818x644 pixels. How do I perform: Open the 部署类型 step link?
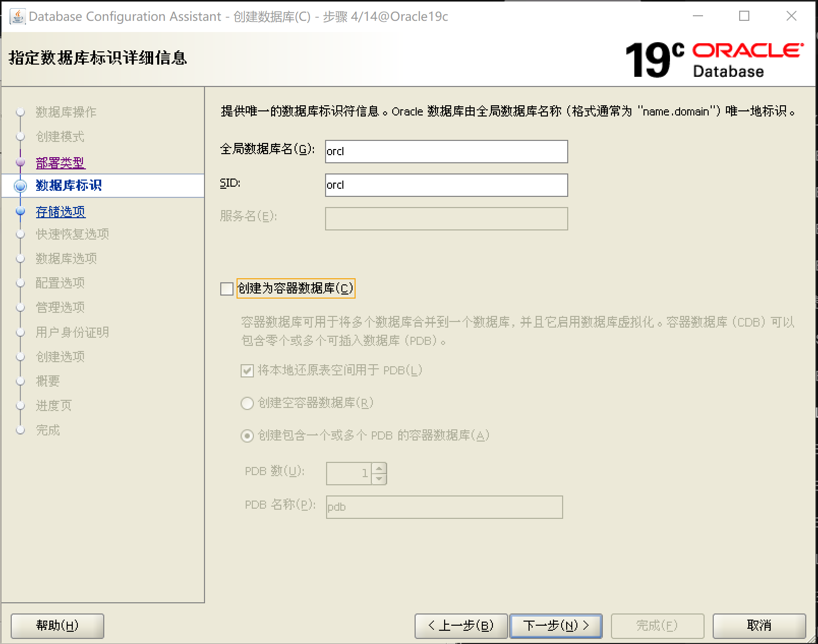(61, 163)
